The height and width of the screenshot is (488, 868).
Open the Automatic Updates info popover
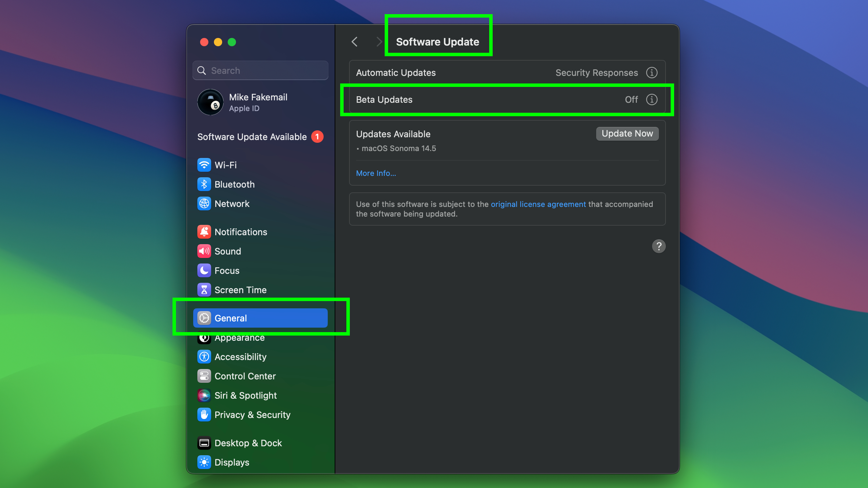(x=651, y=72)
